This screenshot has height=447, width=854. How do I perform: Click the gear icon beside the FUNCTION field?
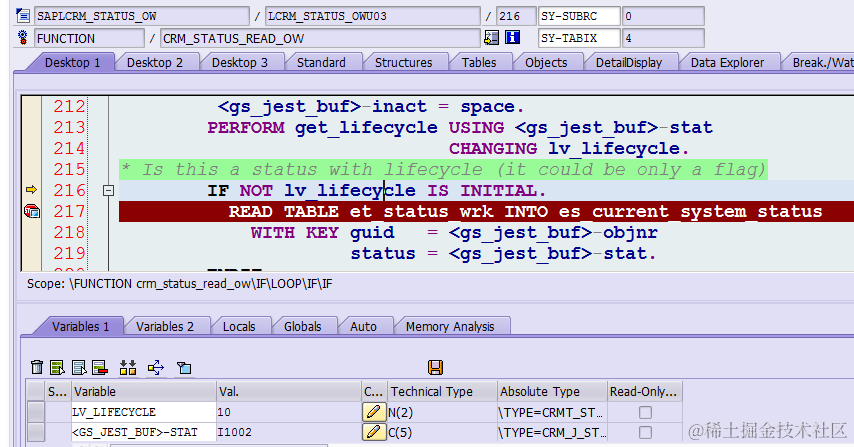[22, 38]
